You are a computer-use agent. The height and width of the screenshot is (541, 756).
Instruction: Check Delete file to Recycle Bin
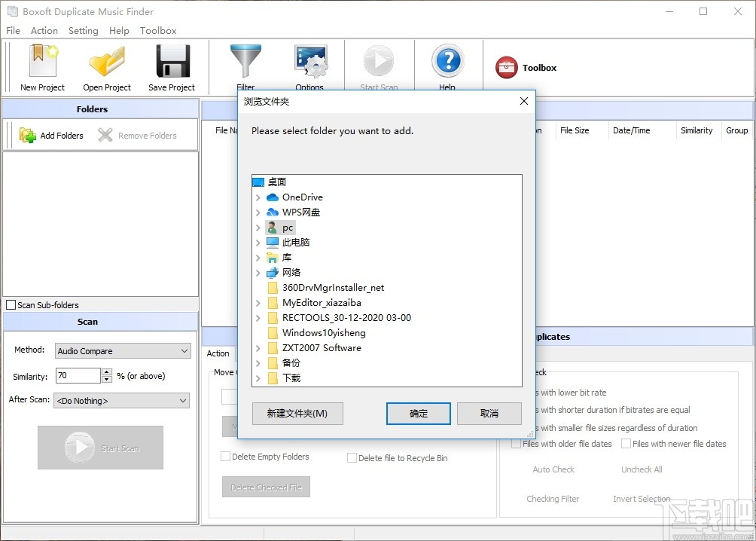pos(352,457)
